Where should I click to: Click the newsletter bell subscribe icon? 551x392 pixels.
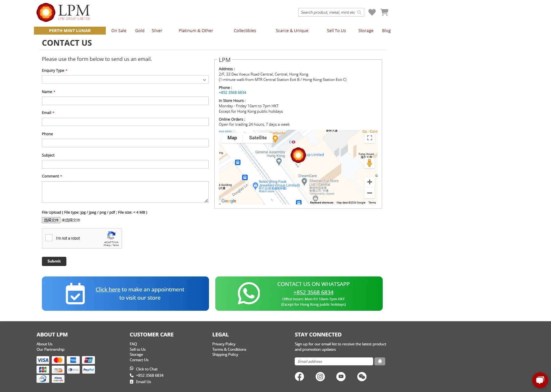click(x=380, y=361)
